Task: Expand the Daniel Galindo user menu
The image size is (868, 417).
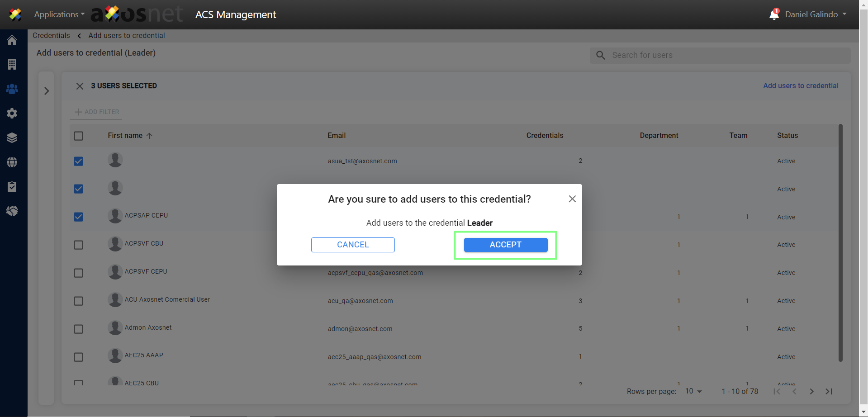Action: tap(816, 14)
